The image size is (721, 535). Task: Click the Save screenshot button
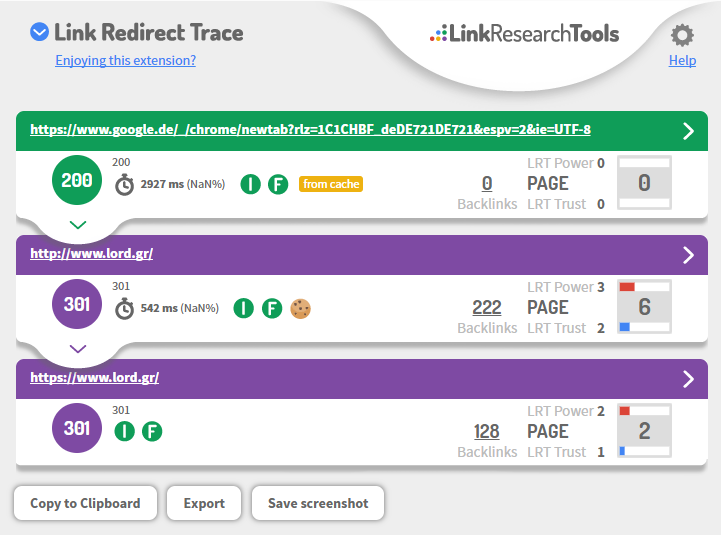(x=318, y=503)
